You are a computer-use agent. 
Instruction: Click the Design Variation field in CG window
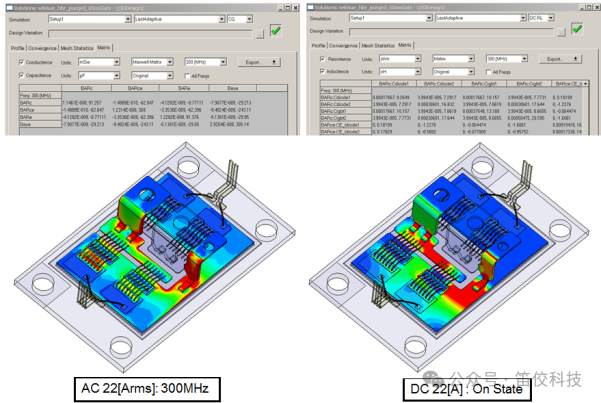150,34
